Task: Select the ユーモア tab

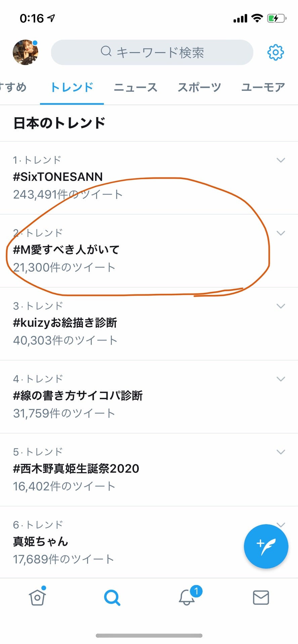Action: [x=263, y=88]
